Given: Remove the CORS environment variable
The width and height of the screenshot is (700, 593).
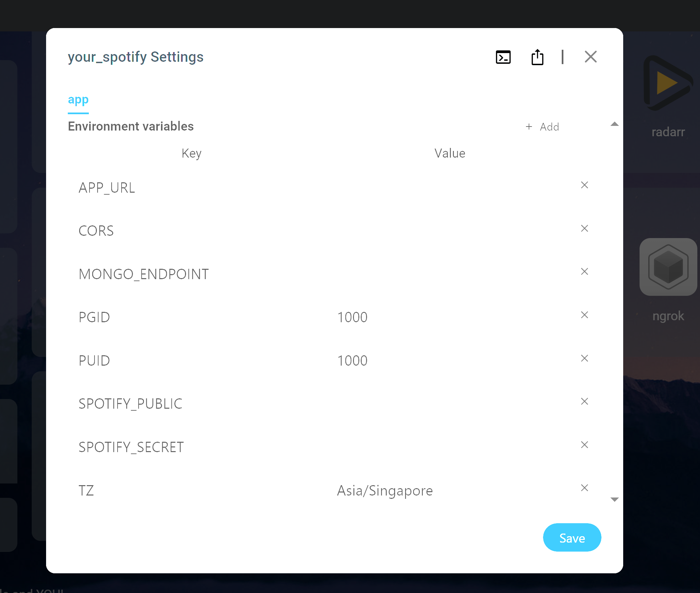Looking at the screenshot, I should pyautogui.click(x=585, y=228).
